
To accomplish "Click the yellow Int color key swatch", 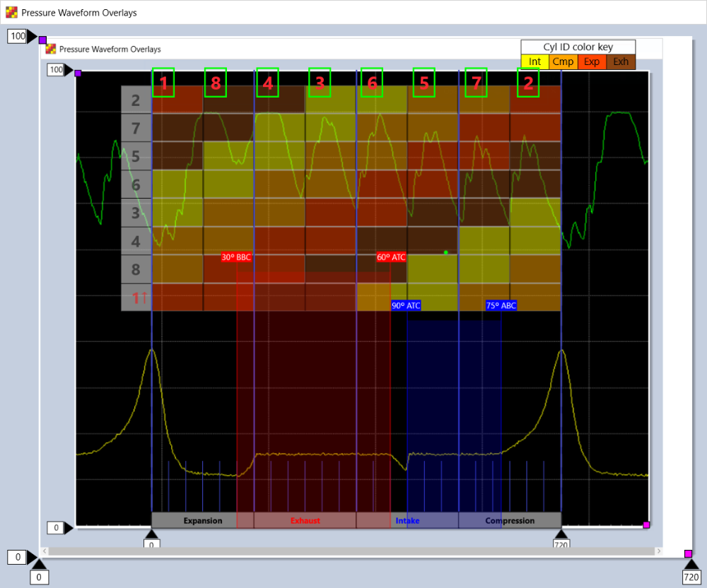I will (535, 62).
